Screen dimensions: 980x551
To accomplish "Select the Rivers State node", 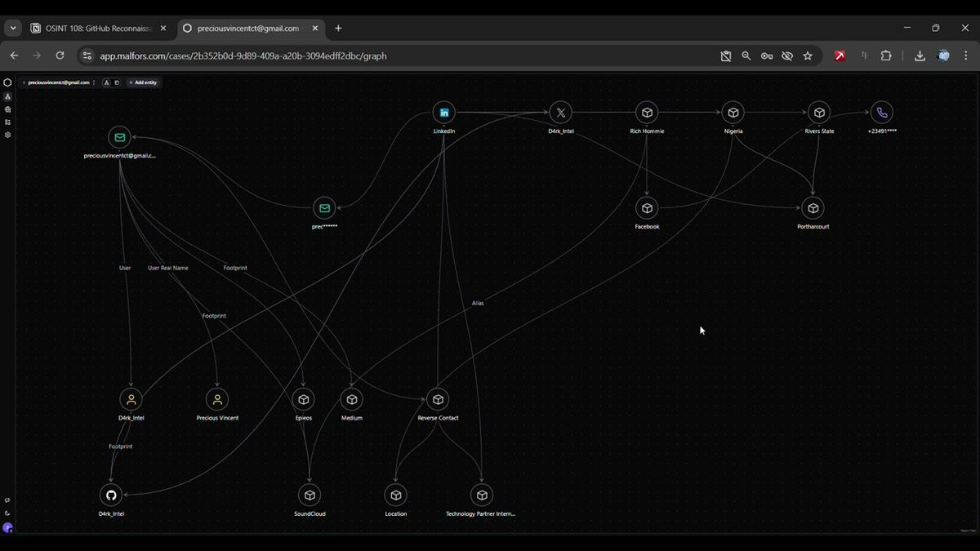I will point(819,113).
